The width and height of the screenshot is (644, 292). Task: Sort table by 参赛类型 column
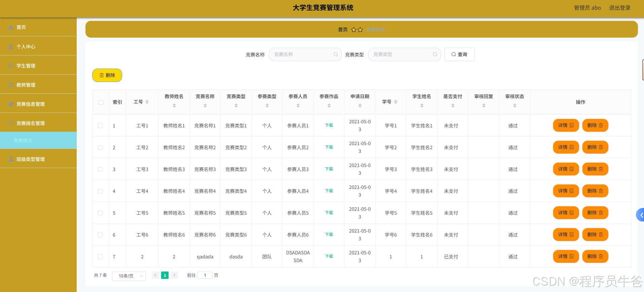click(x=267, y=106)
